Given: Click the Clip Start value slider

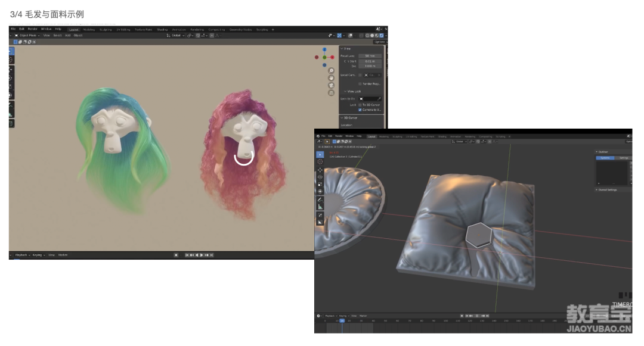Looking at the screenshot, I should (x=370, y=61).
